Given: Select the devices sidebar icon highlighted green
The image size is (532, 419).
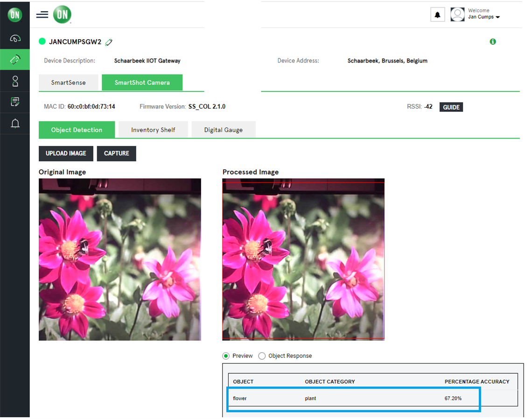Looking at the screenshot, I should [15, 60].
